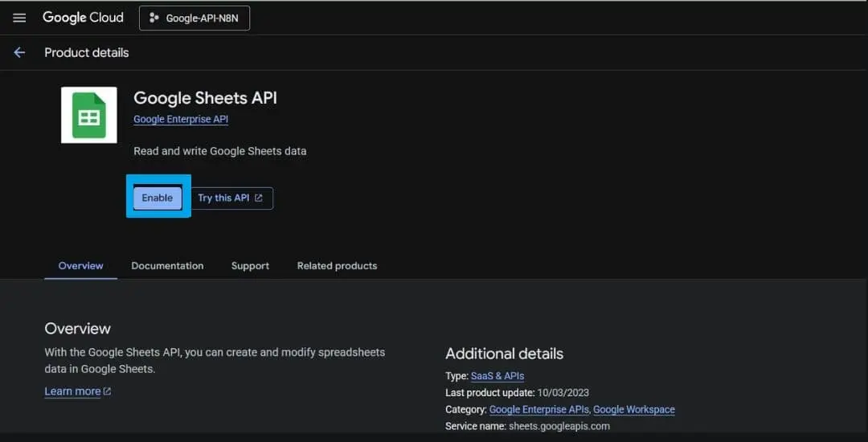Click the Service name sheets.googleapis.com text
The image size is (868, 442).
pyautogui.click(x=527, y=427)
